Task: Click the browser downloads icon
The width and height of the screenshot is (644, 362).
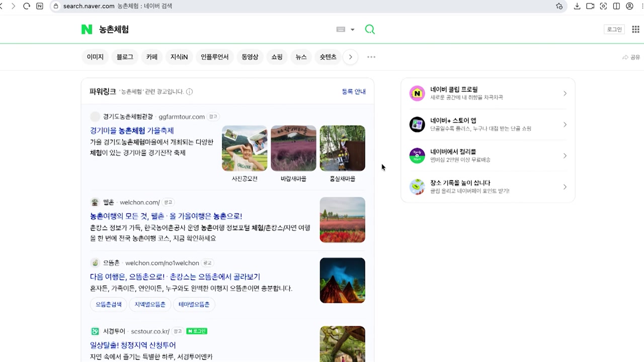Action: (577, 6)
